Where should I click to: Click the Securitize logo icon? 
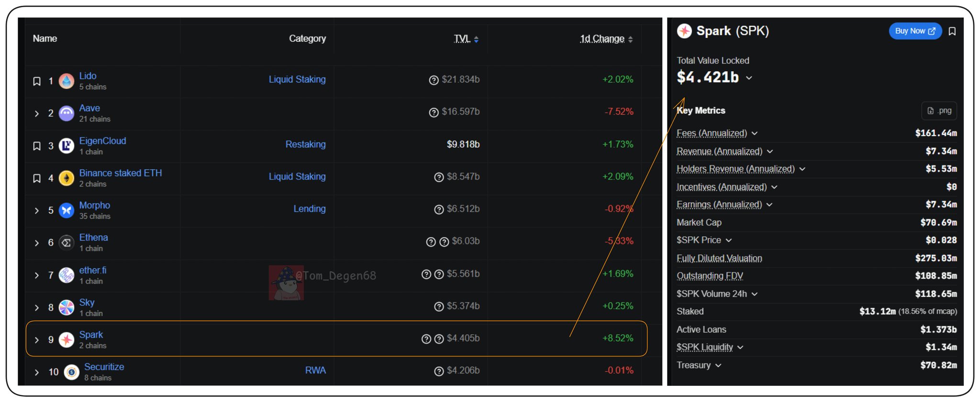tap(71, 372)
